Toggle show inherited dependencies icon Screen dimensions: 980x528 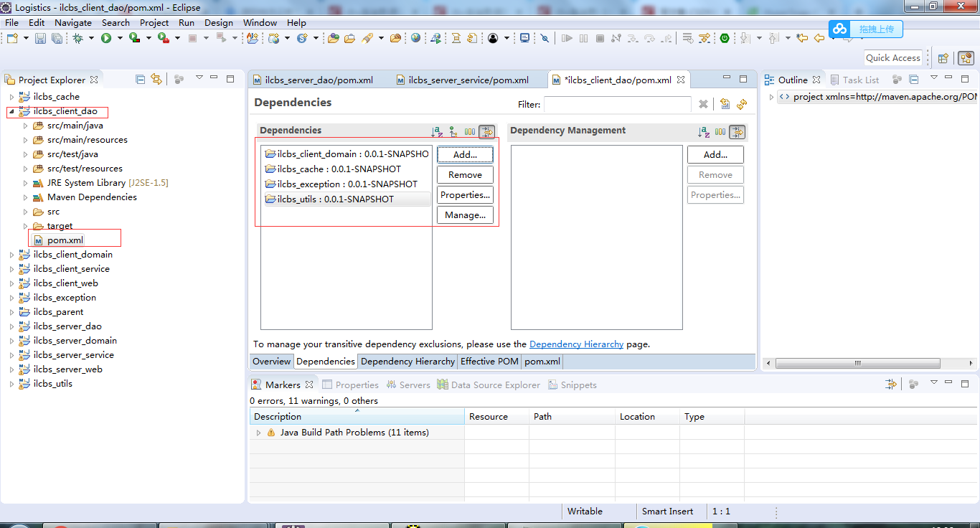(x=453, y=132)
